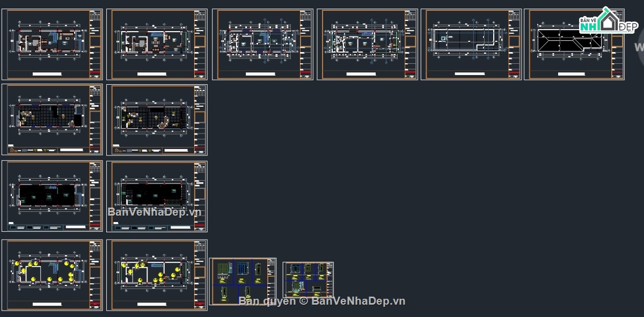Select the right lighting plan with yellow markers
This screenshot has height=317, width=644.
(x=157, y=275)
